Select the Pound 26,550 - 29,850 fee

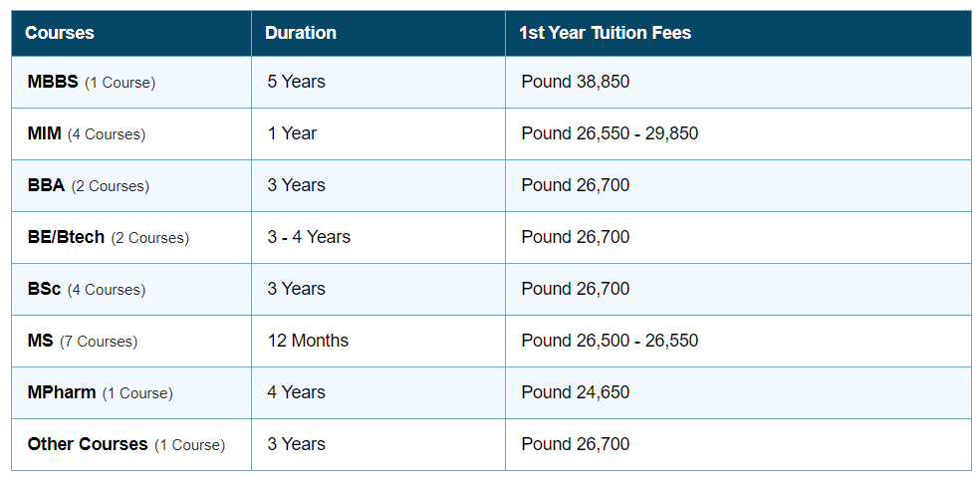click(x=610, y=133)
